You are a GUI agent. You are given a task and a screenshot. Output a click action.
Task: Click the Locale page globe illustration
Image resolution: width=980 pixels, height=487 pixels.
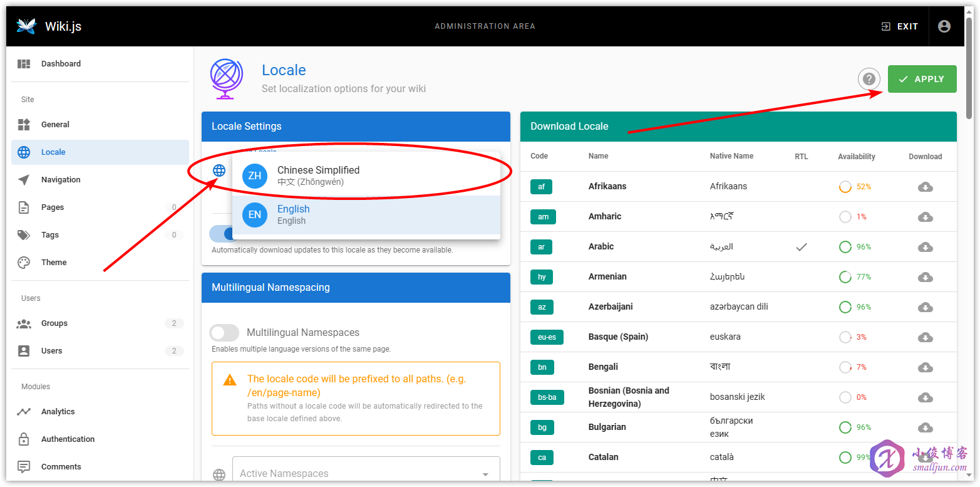click(x=226, y=79)
